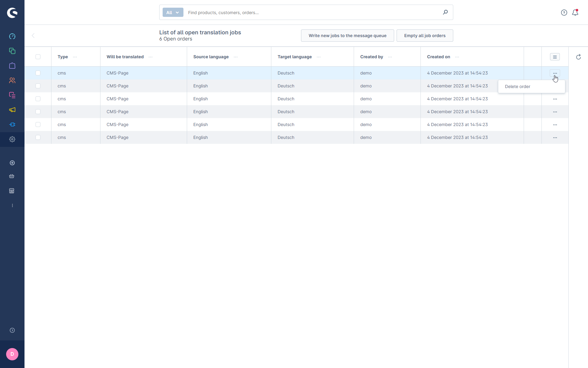Screen dimensions: 588x368
Task: Open the Will be translated column options
Action: pyautogui.click(x=151, y=57)
